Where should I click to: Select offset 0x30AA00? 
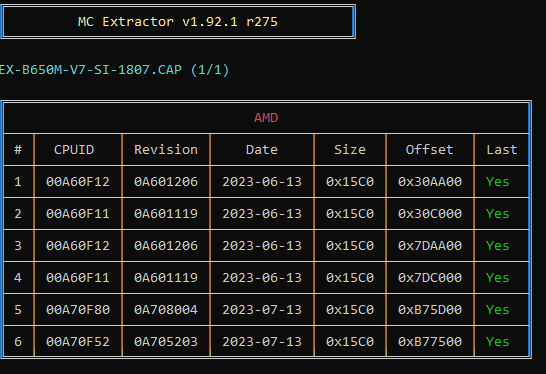pyautogui.click(x=430, y=182)
